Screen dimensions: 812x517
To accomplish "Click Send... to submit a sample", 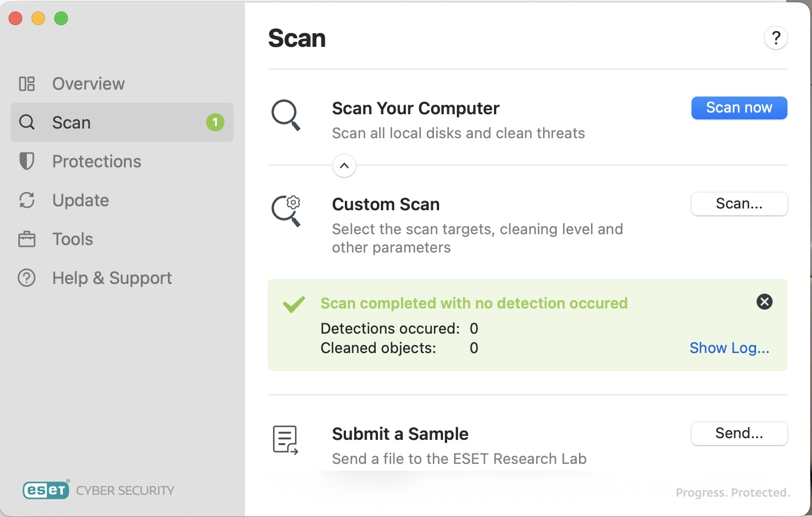I will pos(739,434).
